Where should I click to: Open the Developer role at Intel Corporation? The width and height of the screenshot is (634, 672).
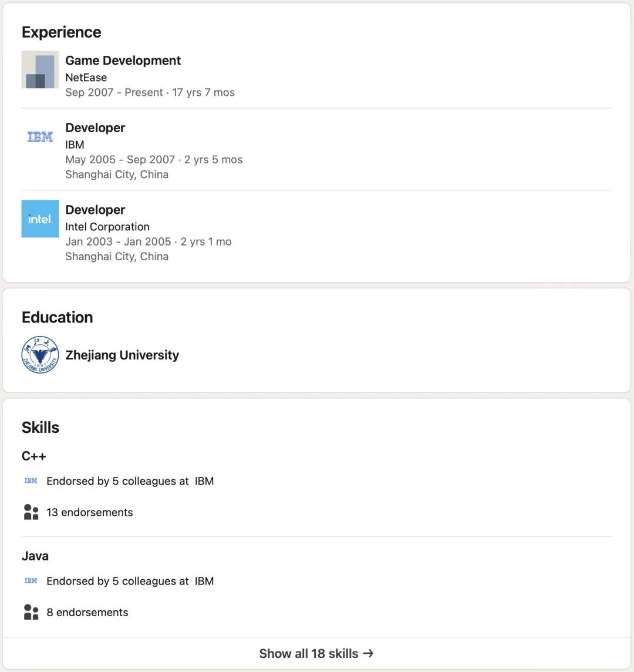(95, 210)
